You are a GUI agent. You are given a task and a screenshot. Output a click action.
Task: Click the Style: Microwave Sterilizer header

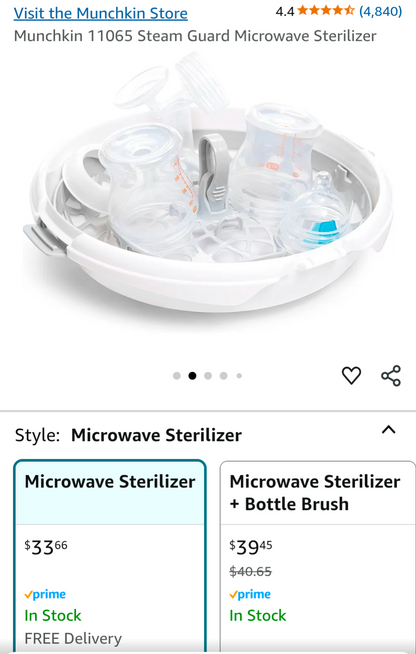[x=128, y=435]
